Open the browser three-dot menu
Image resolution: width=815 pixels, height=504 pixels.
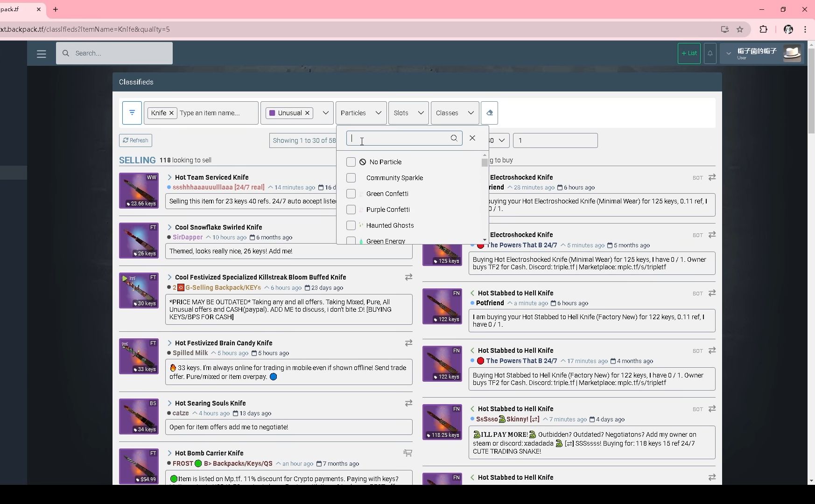[805, 29]
